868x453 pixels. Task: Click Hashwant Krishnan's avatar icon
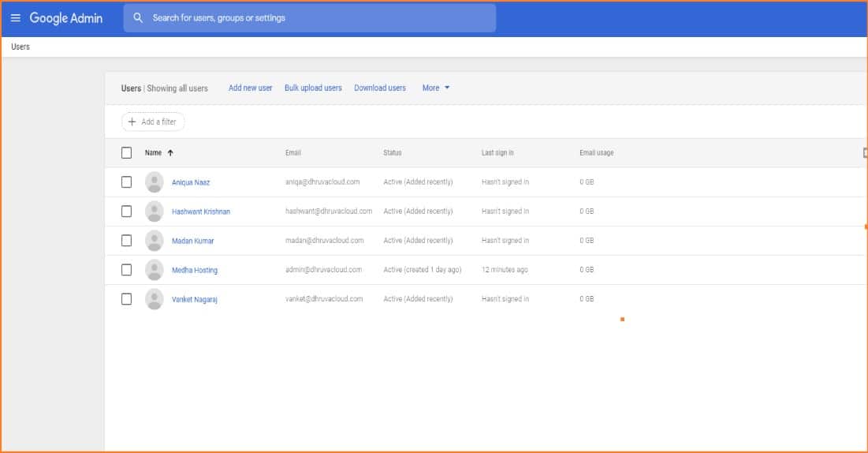[155, 212]
